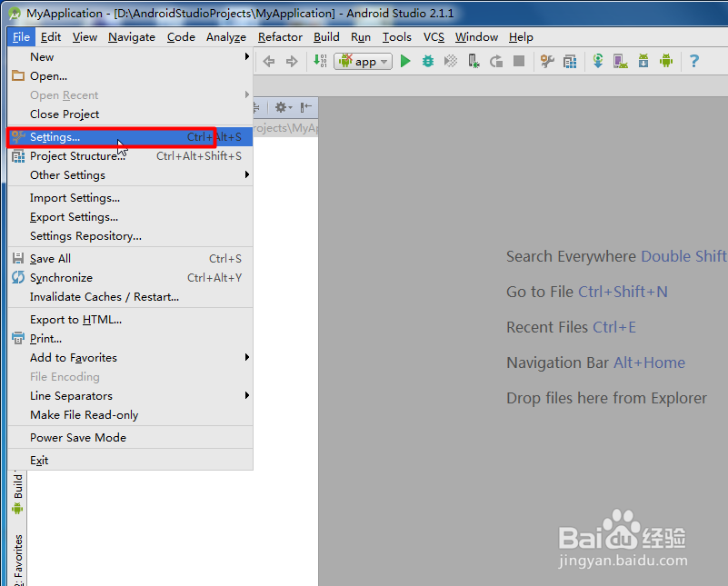Click the Sync Project with Gradle icon
The height and width of the screenshot is (586, 728).
(598, 61)
